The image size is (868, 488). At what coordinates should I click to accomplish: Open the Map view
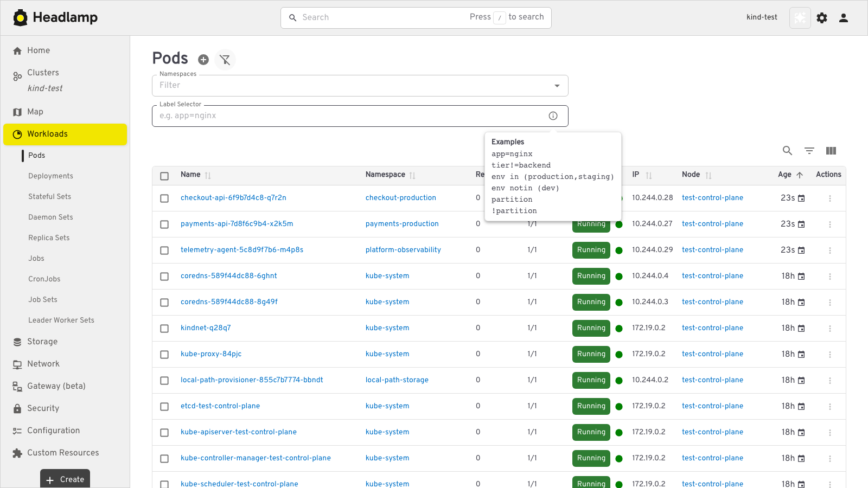pyautogui.click(x=65, y=112)
